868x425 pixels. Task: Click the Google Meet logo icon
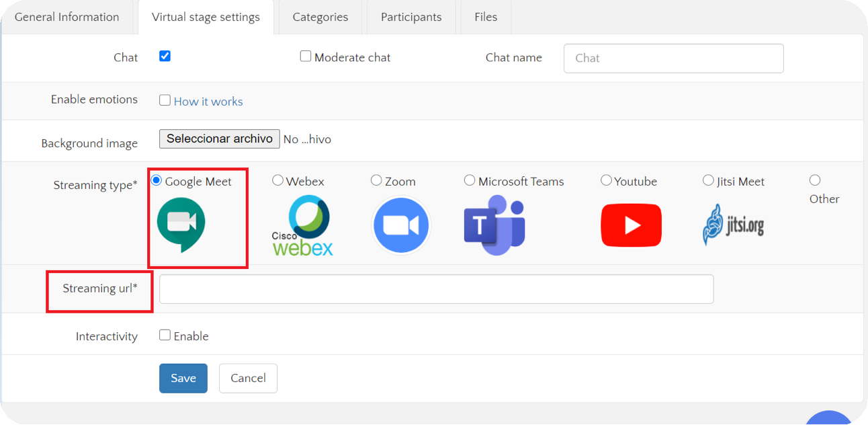[x=181, y=225]
